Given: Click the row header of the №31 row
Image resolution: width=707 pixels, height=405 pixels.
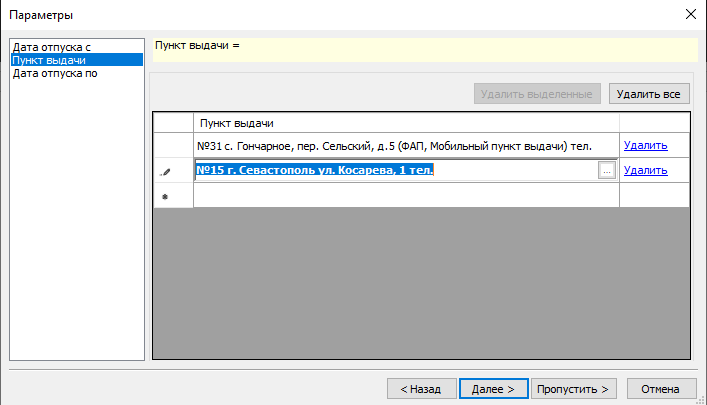Looking at the screenshot, I should point(173,145).
